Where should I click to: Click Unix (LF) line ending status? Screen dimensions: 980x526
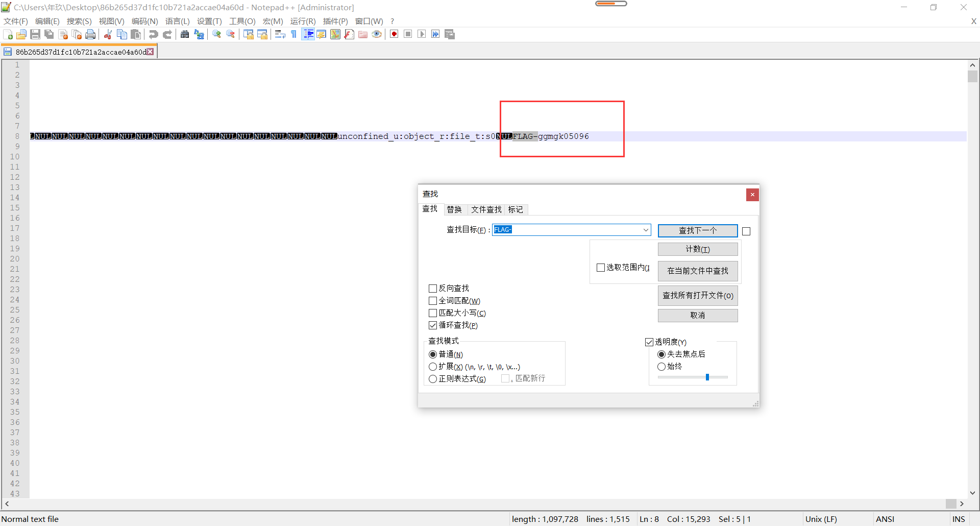(821, 519)
